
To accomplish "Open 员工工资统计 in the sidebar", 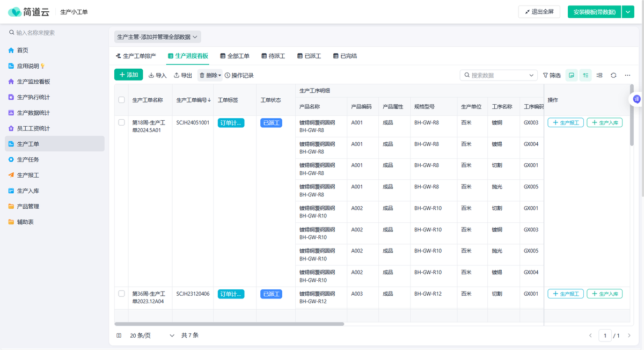I will (x=33, y=128).
